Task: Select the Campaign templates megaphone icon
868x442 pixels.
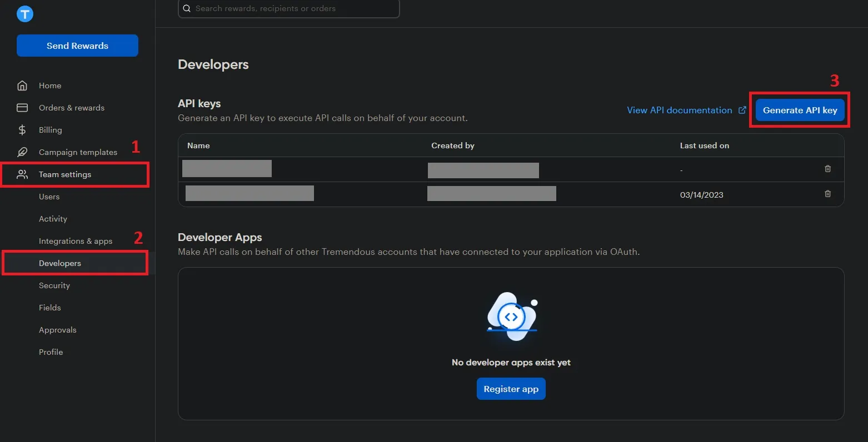Action: (22, 152)
